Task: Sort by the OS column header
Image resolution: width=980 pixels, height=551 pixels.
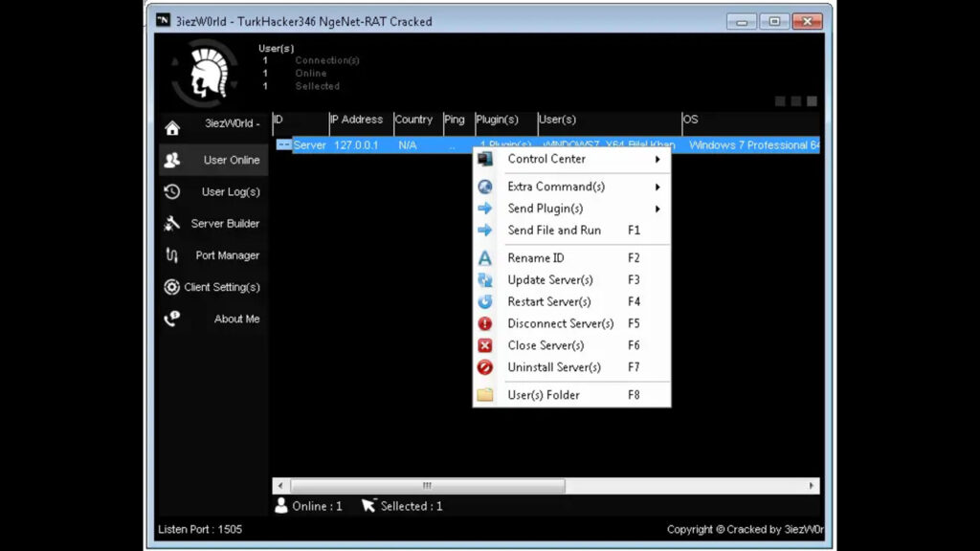Action: pos(750,120)
